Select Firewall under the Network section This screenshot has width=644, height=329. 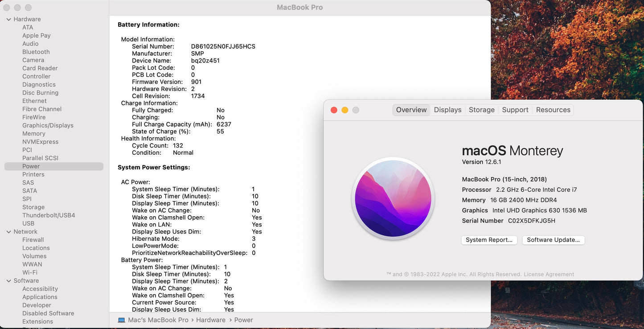33,239
